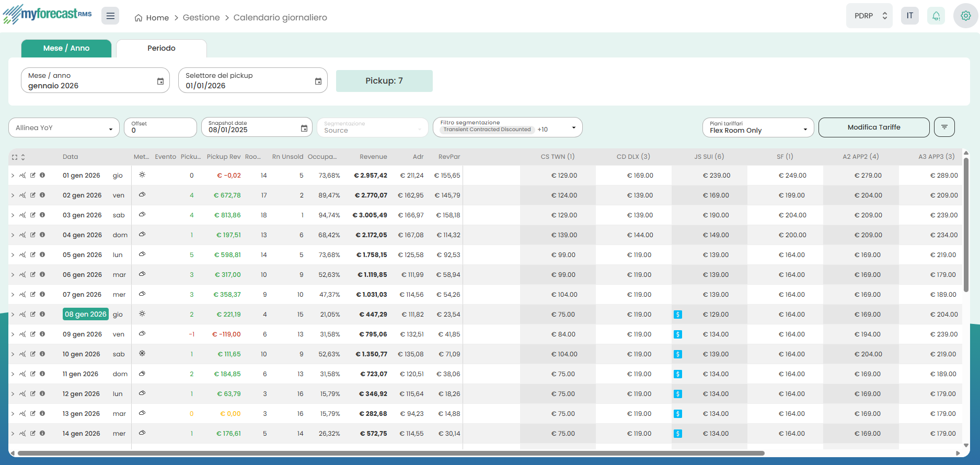Switch language using the IT button

[x=909, y=16]
